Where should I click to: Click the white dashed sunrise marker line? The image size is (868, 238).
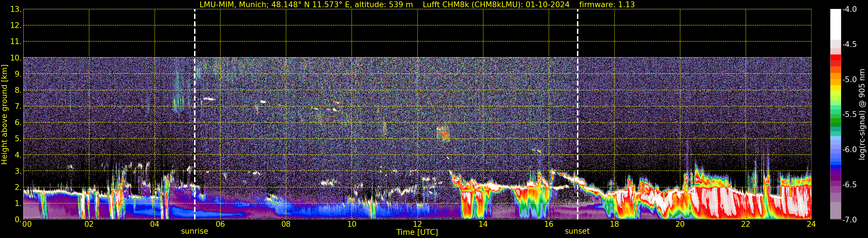195,114
